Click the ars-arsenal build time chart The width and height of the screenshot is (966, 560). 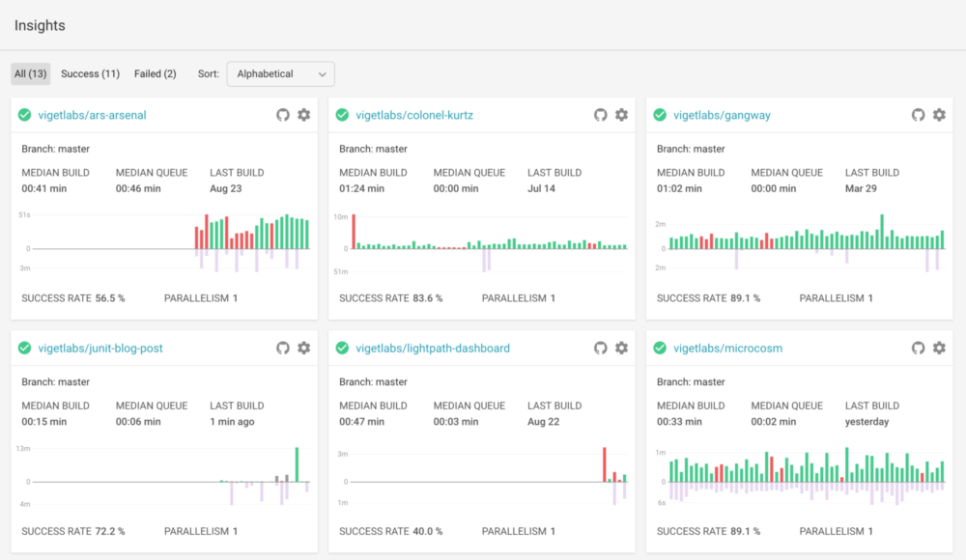164,242
